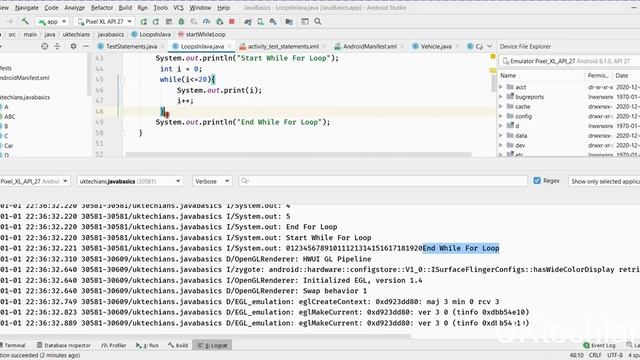Open the Navigate menu
Image resolution: width=640 pixels, height=360 pixels.
click(27, 7)
